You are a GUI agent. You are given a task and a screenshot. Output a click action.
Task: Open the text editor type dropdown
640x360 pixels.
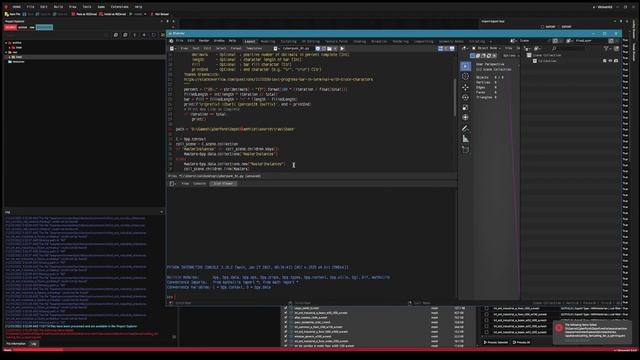tap(173, 49)
